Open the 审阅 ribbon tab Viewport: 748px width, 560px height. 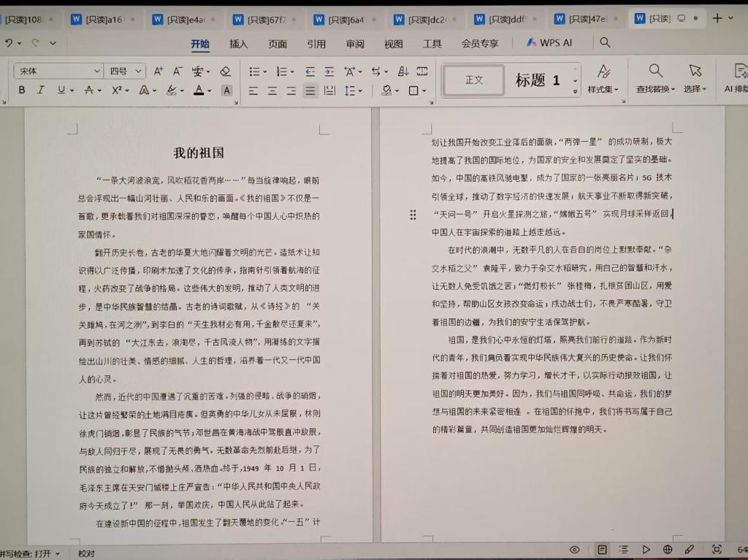click(x=355, y=44)
